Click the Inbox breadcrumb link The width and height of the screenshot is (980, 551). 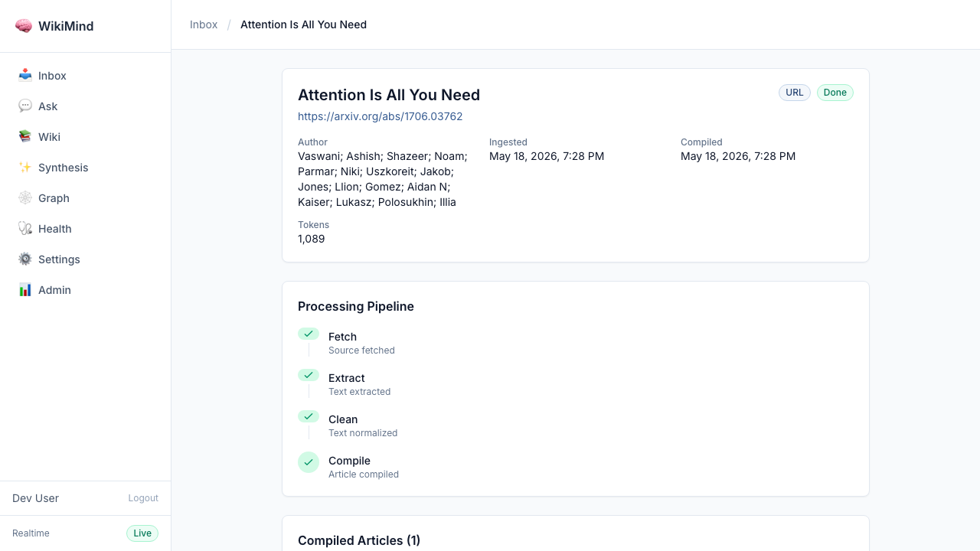pos(204,24)
